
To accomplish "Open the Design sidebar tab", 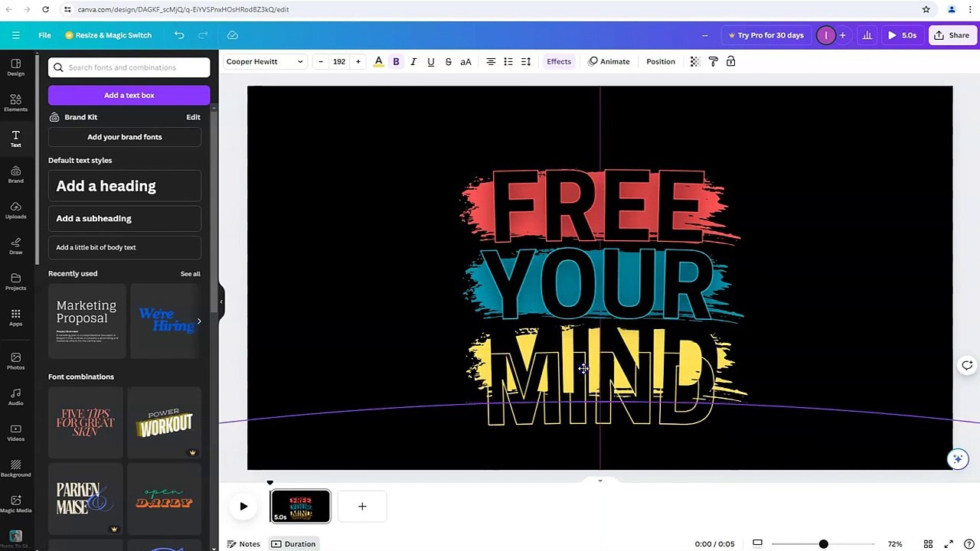I will pyautogui.click(x=15, y=67).
